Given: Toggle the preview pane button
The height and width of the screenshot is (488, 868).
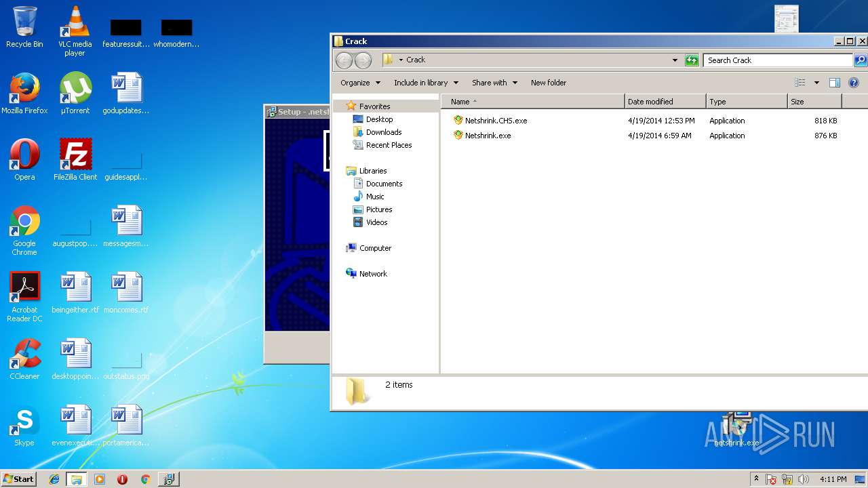Looking at the screenshot, I should tap(835, 83).
